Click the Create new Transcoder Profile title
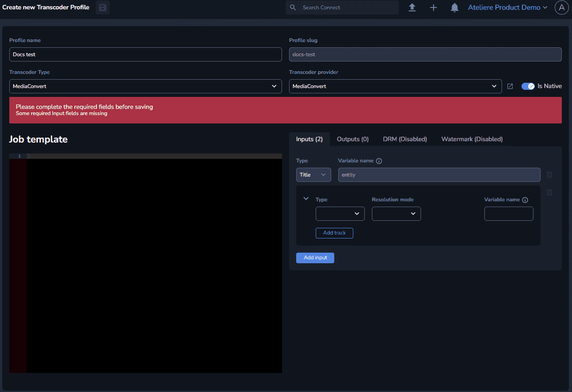The height and width of the screenshot is (392, 572). [46, 8]
